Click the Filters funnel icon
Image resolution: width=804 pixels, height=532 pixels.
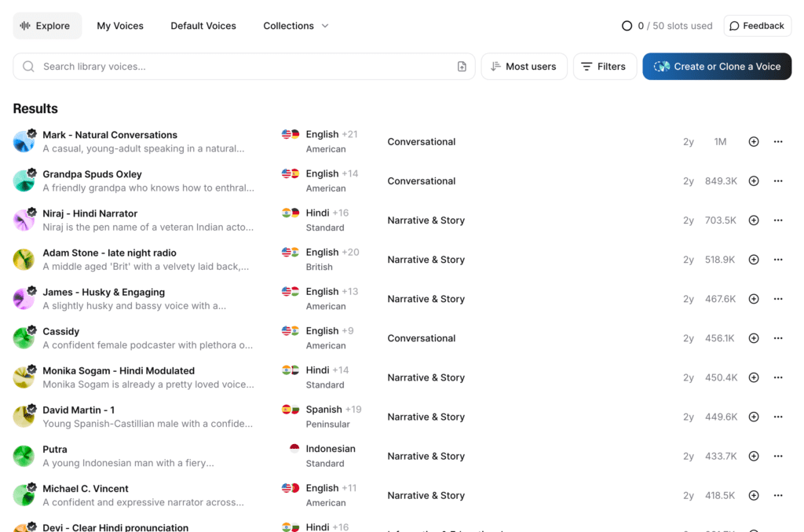point(587,66)
